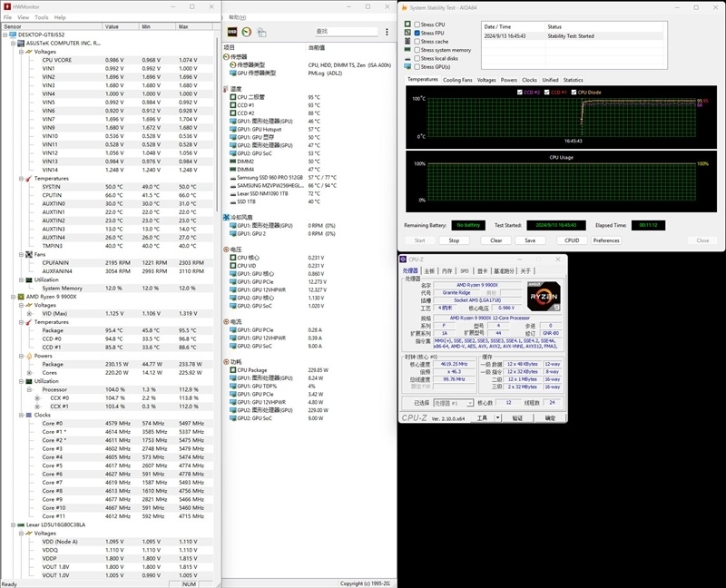Click the Preferences button in AIDA64
This screenshot has height=588, width=726.
[606, 240]
